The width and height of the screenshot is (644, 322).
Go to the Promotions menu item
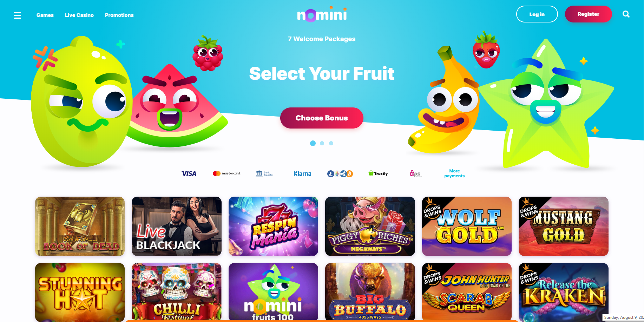coord(119,15)
